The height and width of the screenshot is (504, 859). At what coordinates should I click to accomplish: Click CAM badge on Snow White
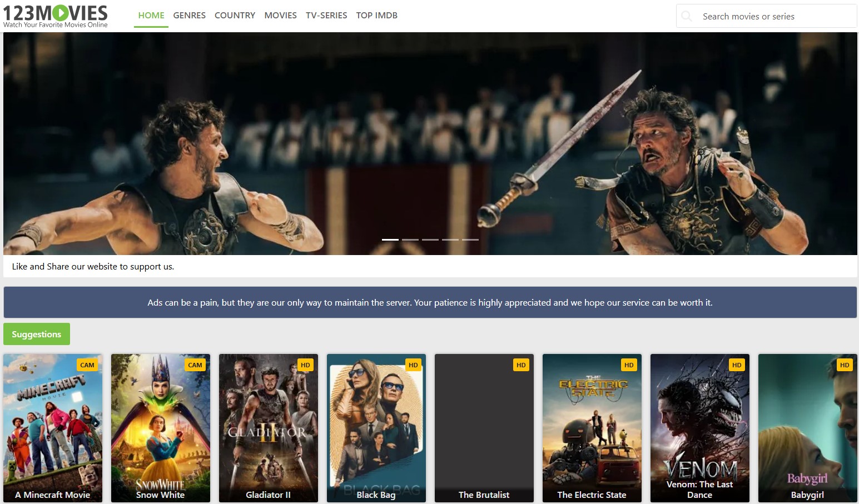(x=195, y=365)
